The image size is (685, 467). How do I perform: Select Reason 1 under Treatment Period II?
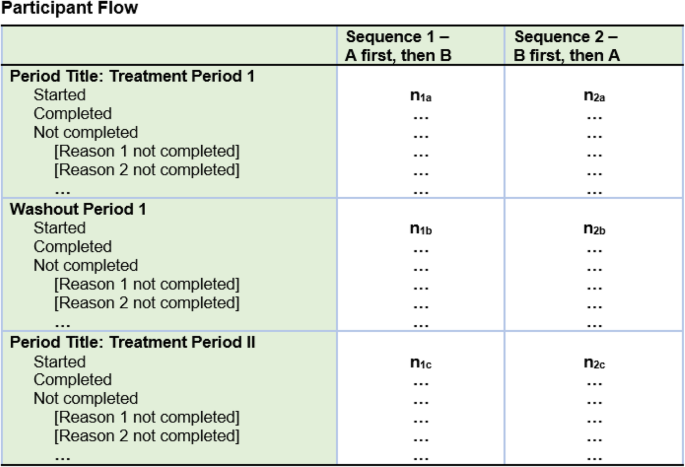(x=147, y=418)
